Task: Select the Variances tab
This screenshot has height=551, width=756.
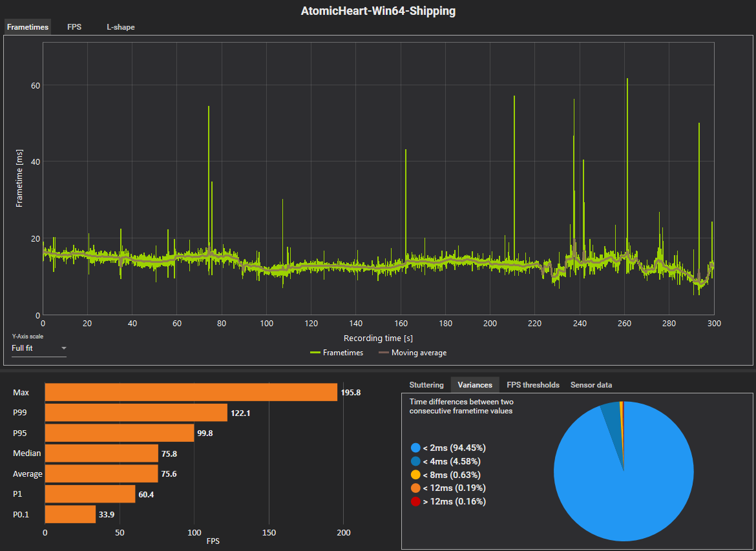Action: (475, 385)
